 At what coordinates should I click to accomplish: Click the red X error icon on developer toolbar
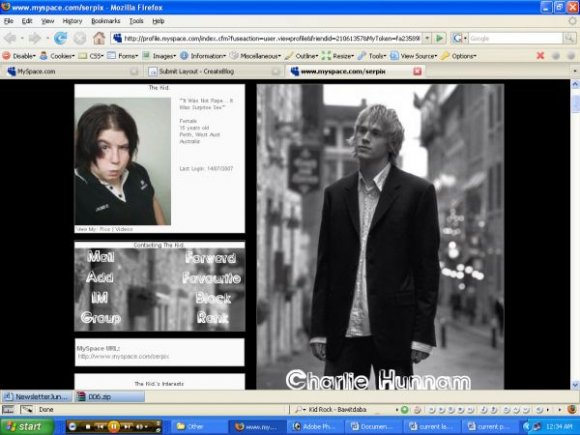[x=540, y=56]
